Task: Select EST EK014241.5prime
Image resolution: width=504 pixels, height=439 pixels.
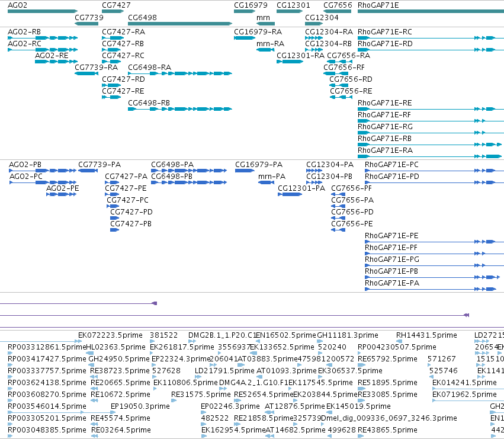Action: 464,383
